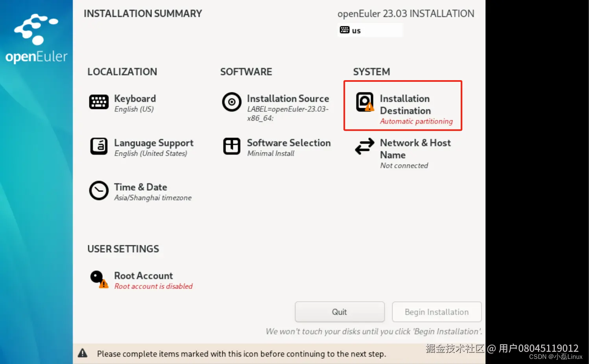This screenshot has width=589, height=364.
Task: Click 'Not connected' network status text
Action: (x=404, y=165)
